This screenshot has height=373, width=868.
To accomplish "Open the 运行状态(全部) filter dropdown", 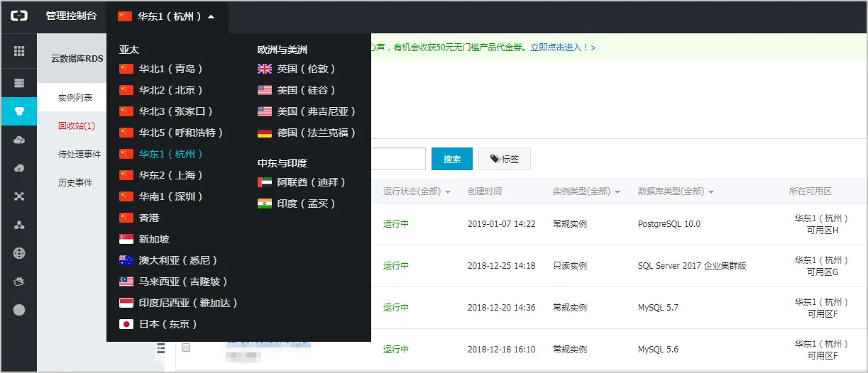I will point(417,191).
